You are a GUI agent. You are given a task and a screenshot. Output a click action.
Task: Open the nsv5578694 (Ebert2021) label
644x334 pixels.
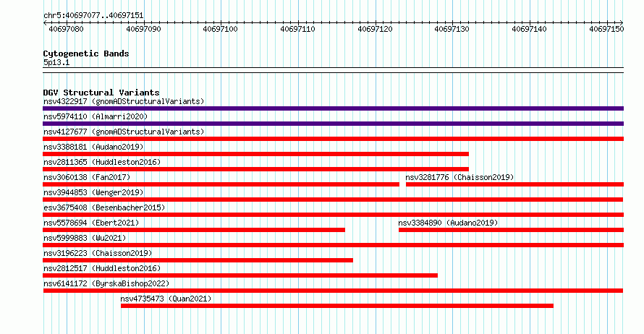coord(91,223)
